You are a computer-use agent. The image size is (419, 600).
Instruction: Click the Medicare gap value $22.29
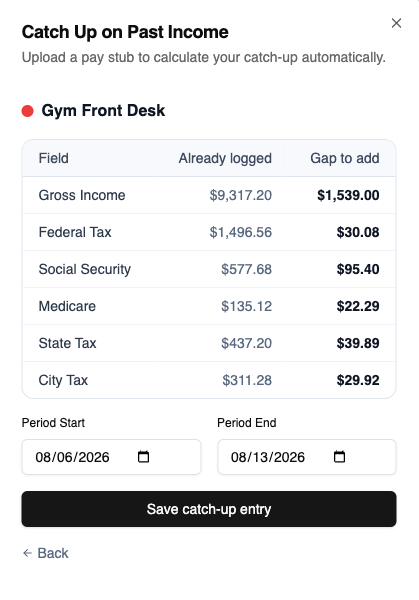coord(358,306)
